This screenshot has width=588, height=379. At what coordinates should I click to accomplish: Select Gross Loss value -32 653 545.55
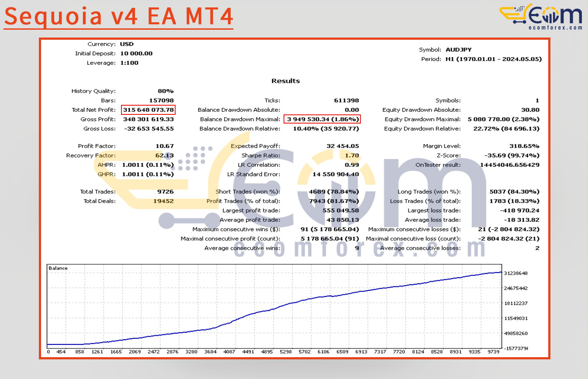[x=149, y=129]
